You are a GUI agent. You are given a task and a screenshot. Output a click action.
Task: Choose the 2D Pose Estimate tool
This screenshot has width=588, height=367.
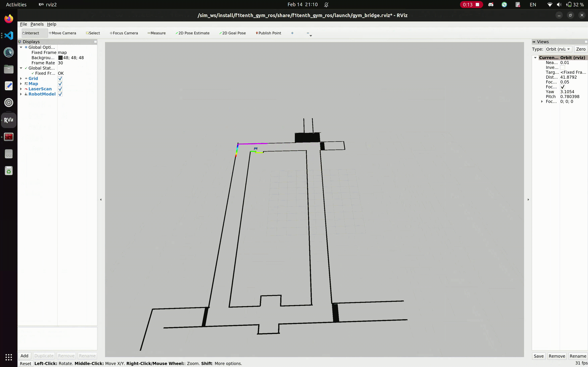[x=192, y=33]
